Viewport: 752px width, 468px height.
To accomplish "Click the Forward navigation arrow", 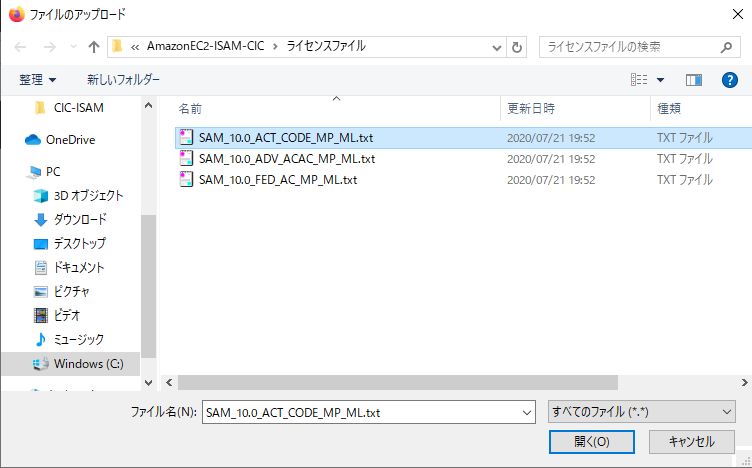I will 50,47.
